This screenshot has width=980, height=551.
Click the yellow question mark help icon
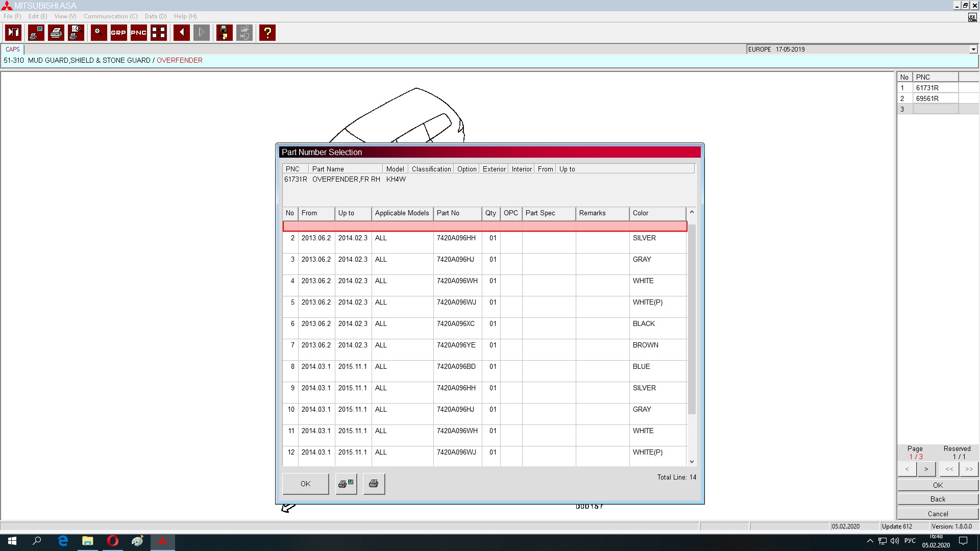click(267, 33)
